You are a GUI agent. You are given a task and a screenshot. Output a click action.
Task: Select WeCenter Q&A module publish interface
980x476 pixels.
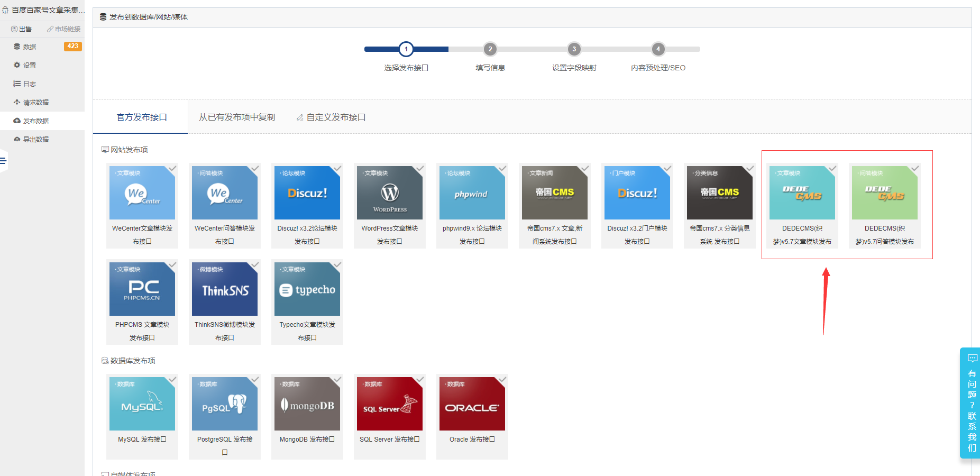coord(225,206)
